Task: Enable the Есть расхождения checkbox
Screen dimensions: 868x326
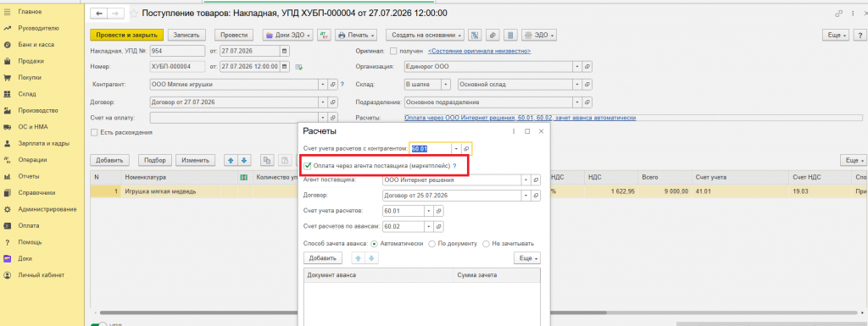Action: (x=94, y=133)
